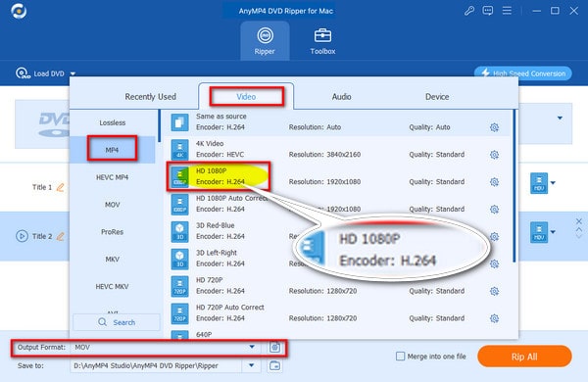This screenshot has height=382, width=588.
Task: Rename Title 1 with pencil icon
Action: [x=60, y=187]
